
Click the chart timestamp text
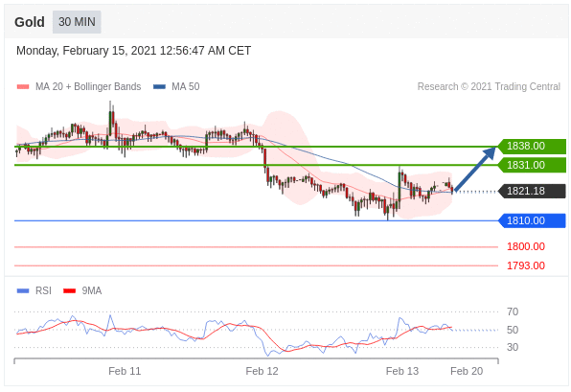click(133, 51)
